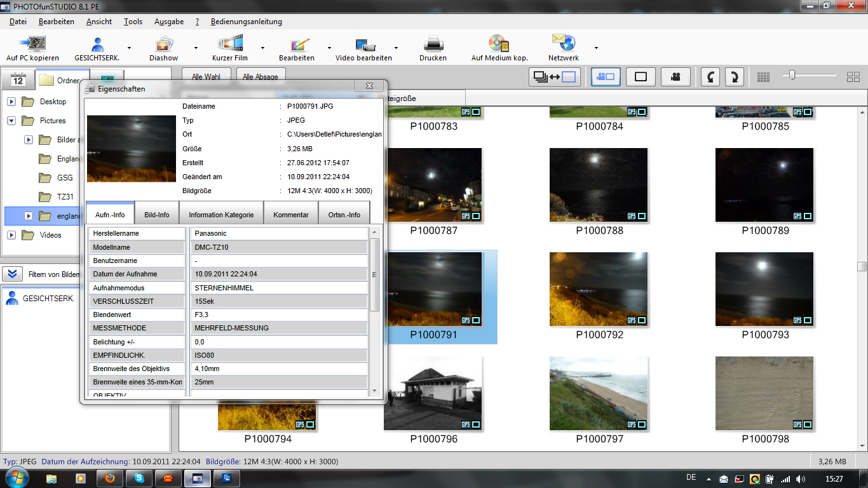Switch to Information Kategorie tab
The width and height of the screenshot is (868, 488).
pos(221,214)
